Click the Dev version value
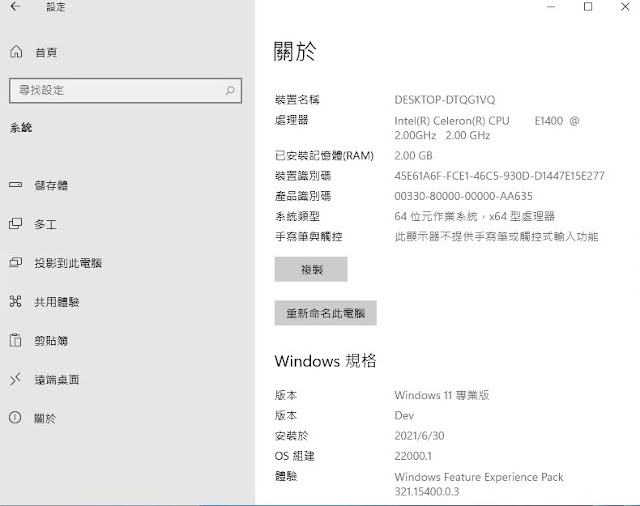This screenshot has height=506, width=640. [404, 415]
